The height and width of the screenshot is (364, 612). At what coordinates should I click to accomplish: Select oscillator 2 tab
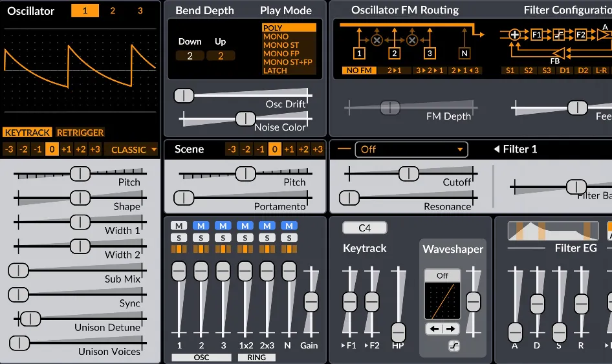[x=113, y=10]
